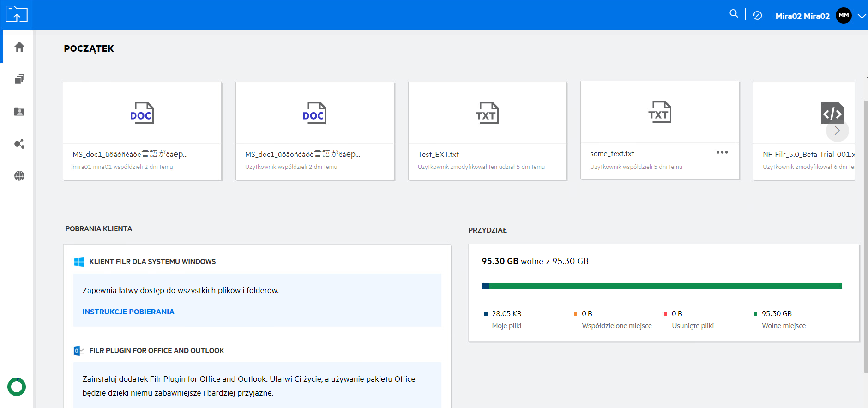The width and height of the screenshot is (868, 408).
Task: Click the green circle status icon
Action: (17, 387)
